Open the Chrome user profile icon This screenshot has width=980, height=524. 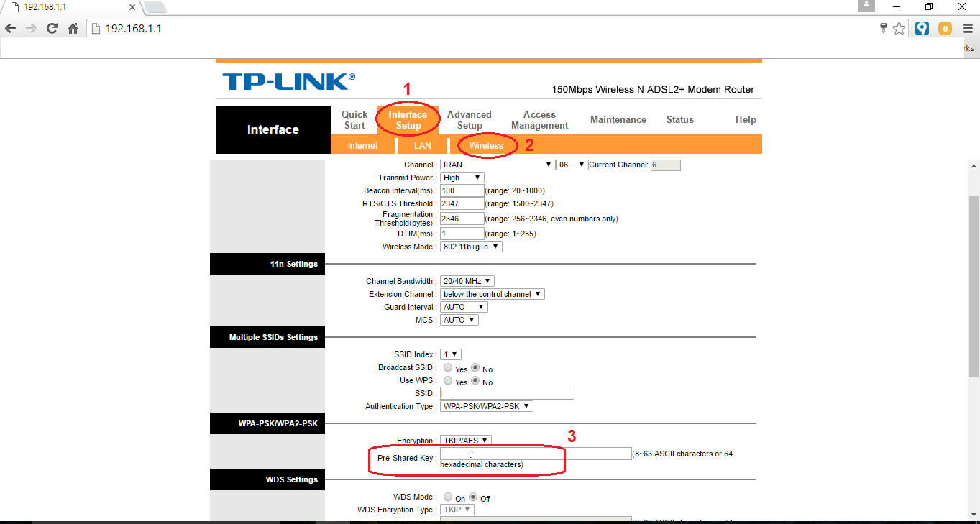[x=866, y=6]
